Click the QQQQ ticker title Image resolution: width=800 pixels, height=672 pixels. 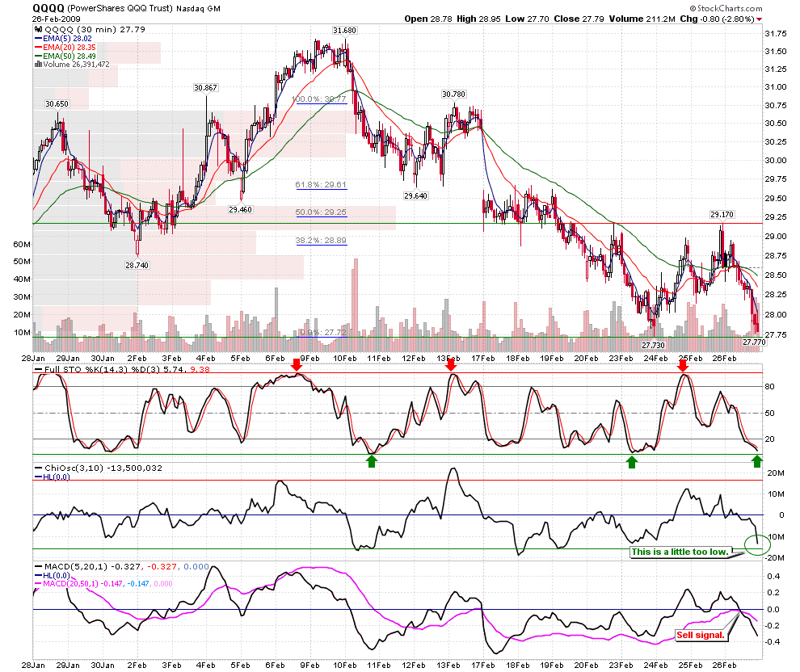pyautogui.click(x=48, y=8)
